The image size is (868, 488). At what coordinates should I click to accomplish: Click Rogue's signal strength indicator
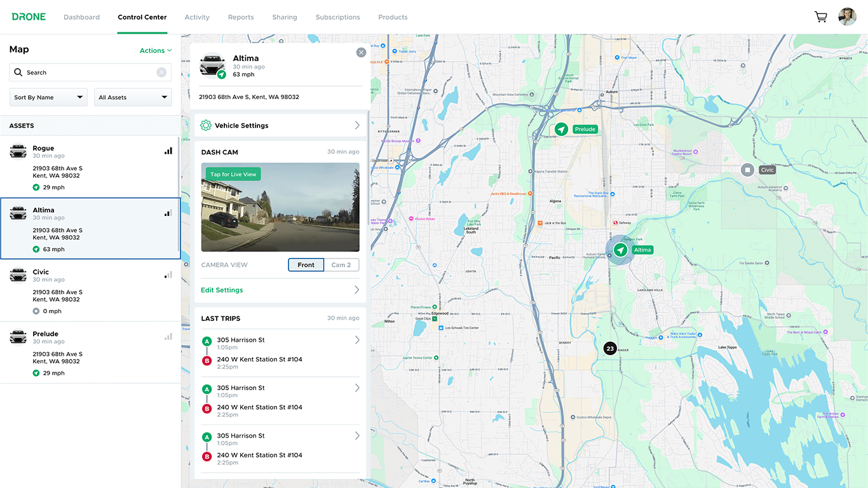[x=168, y=151]
